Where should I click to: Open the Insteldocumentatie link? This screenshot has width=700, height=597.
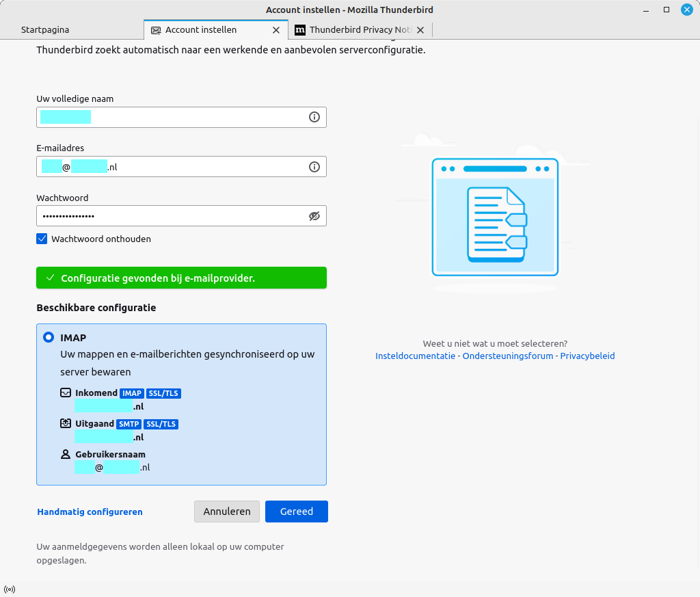tap(415, 356)
